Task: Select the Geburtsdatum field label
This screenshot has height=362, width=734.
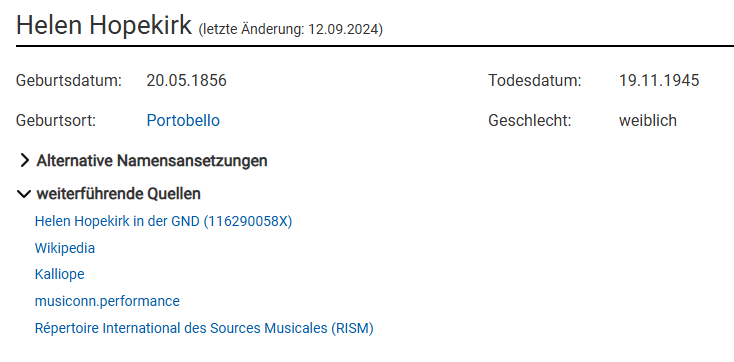Action: (x=69, y=81)
